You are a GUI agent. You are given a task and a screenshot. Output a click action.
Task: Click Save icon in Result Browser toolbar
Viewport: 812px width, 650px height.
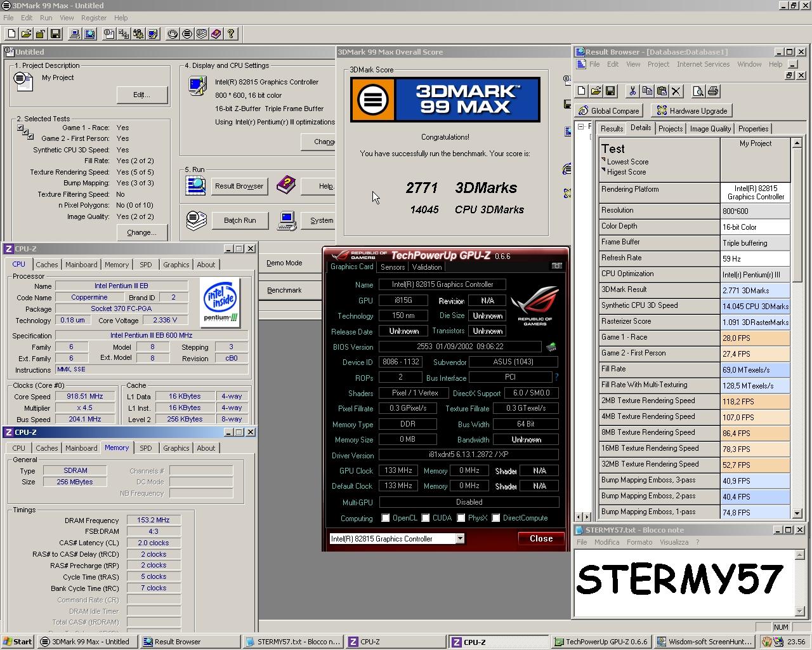tap(610, 91)
